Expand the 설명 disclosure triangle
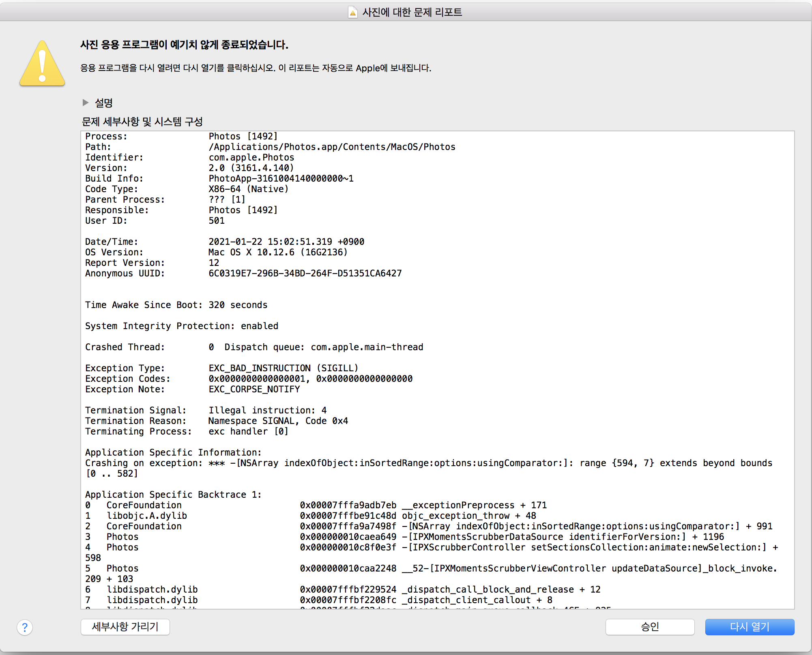This screenshot has width=812, height=655. (x=86, y=103)
